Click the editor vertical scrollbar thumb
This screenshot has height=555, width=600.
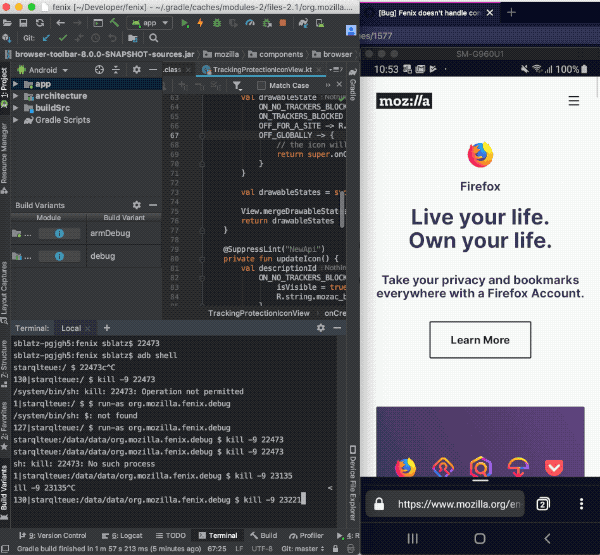pyautogui.click(x=342, y=209)
